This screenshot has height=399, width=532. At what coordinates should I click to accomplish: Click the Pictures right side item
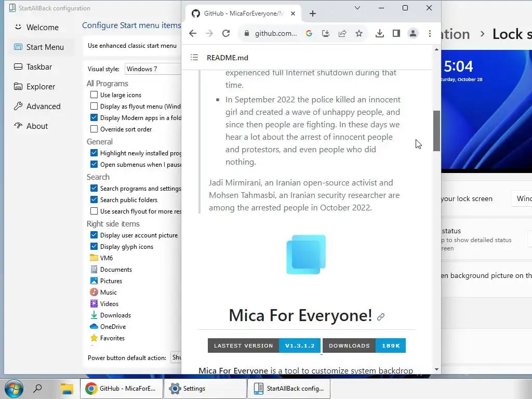pyautogui.click(x=106, y=281)
